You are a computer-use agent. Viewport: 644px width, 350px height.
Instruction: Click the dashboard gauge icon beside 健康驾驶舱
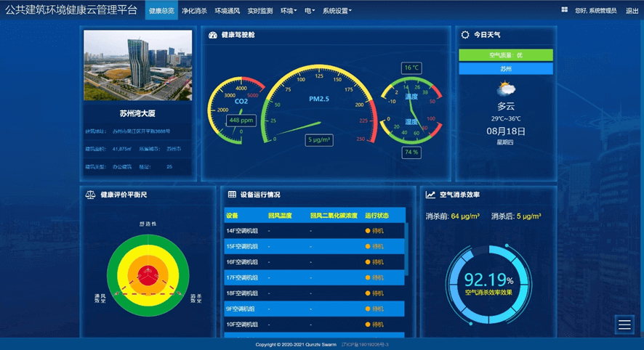pos(212,35)
